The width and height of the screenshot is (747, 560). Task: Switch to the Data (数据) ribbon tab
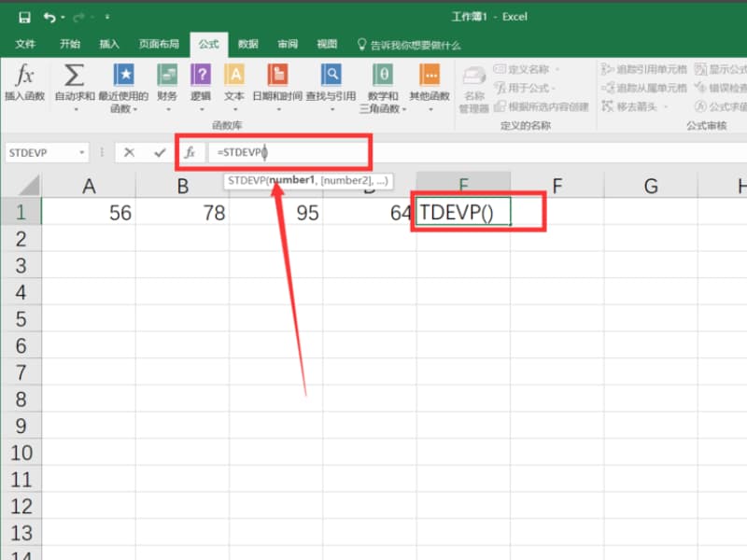tap(247, 44)
